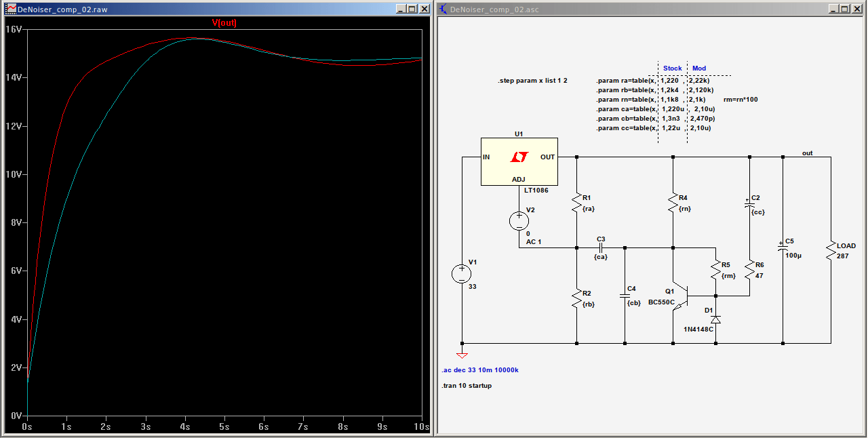The width and height of the screenshot is (868, 438).
Task: Click the 0V label on the voltage axis
Action: (16, 416)
